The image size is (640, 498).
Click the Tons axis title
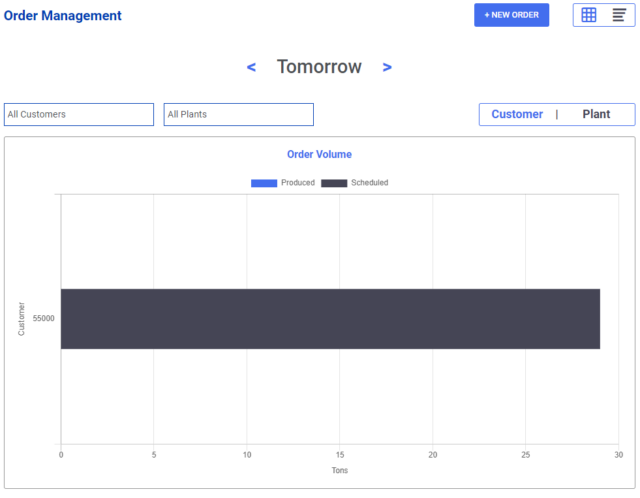340,470
